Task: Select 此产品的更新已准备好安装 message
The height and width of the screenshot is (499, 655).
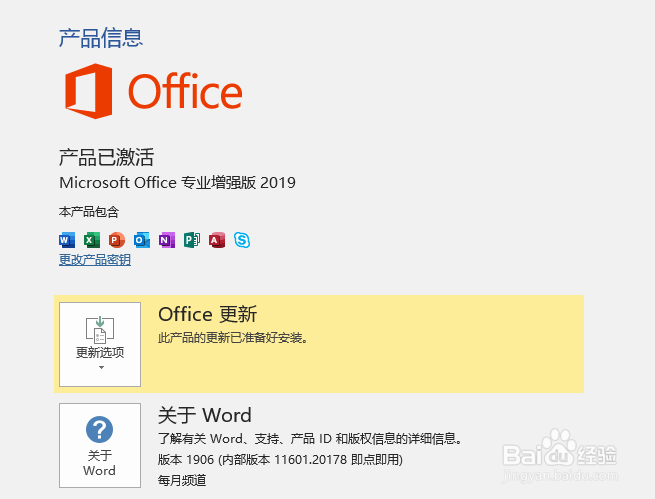Action: [x=233, y=338]
